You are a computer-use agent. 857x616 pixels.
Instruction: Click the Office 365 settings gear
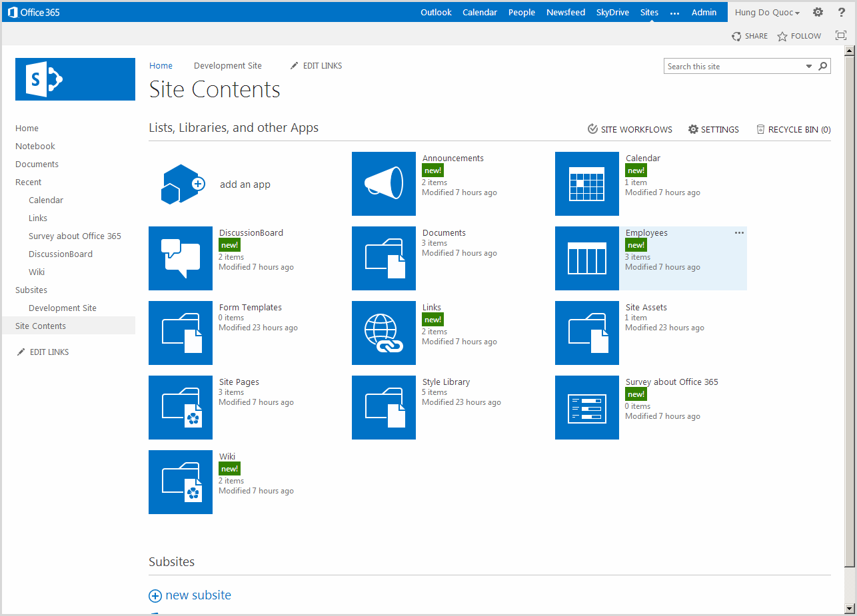818,11
